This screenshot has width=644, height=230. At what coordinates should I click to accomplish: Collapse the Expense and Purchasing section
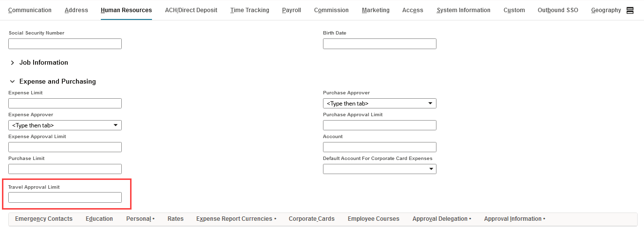tap(13, 82)
